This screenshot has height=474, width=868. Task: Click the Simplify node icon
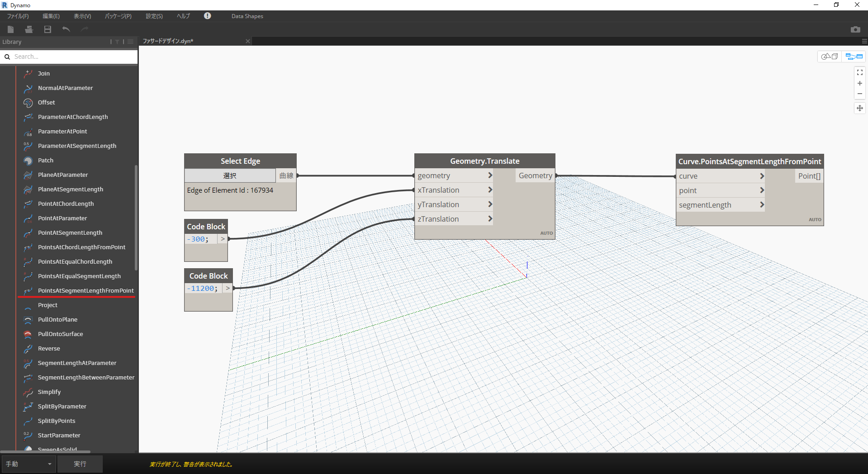pos(28,392)
